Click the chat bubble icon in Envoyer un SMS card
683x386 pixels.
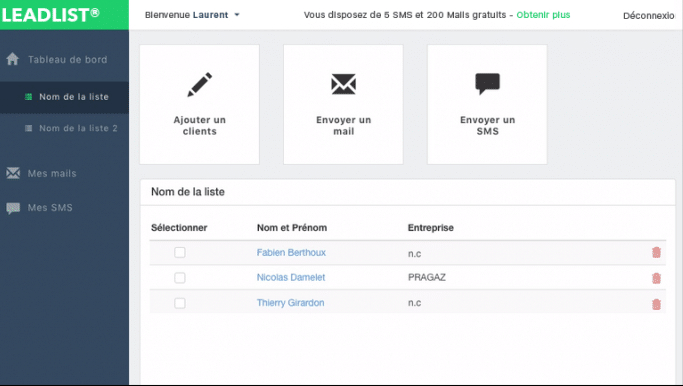(x=487, y=84)
